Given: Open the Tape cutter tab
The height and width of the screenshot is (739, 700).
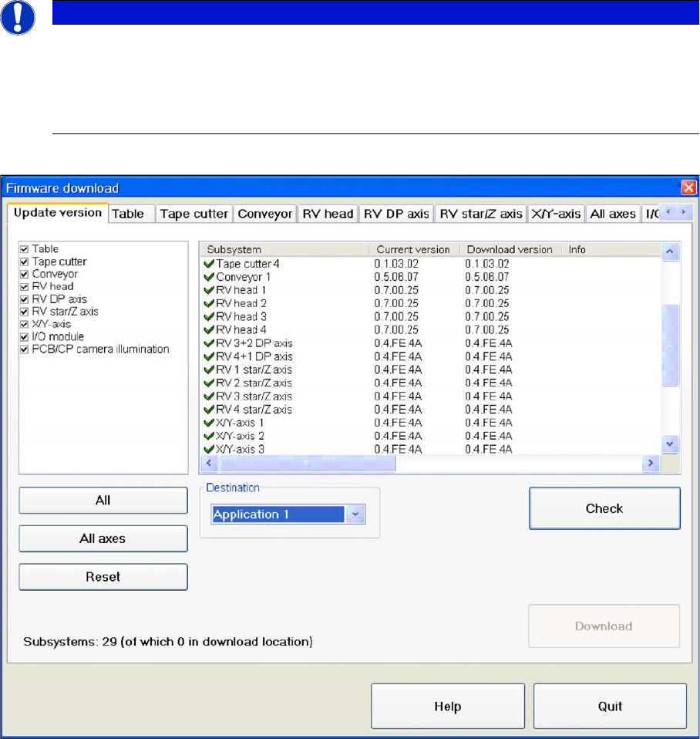Looking at the screenshot, I should click(194, 214).
